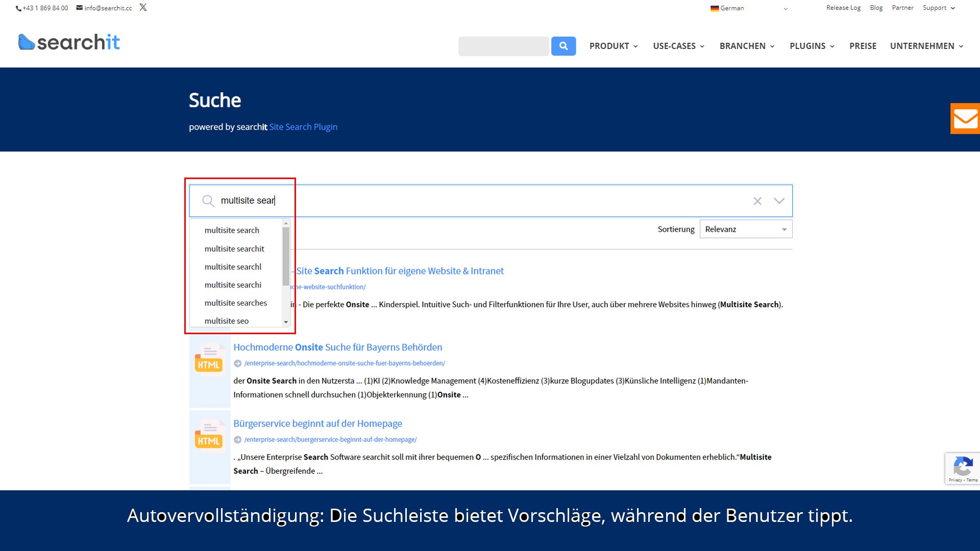The width and height of the screenshot is (980, 551).
Task: Open the X (Twitter) social icon
Action: point(143,8)
